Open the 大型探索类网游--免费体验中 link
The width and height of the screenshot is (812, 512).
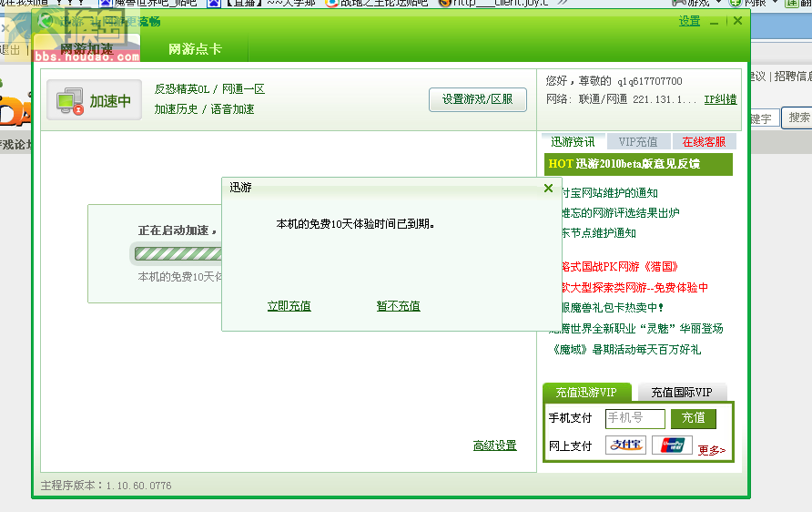[x=634, y=288]
